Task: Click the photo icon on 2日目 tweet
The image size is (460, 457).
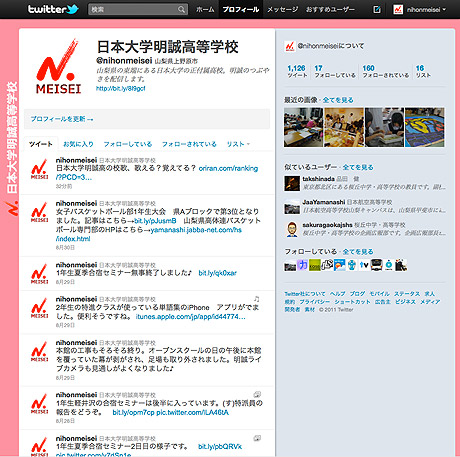Action: [x=257, y=438]
